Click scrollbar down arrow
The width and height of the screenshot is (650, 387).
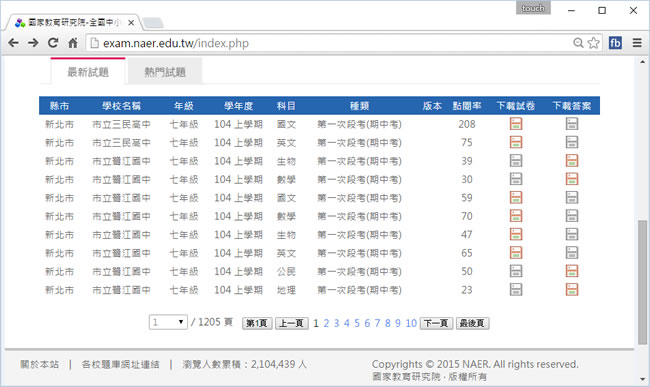coord(643,379)
